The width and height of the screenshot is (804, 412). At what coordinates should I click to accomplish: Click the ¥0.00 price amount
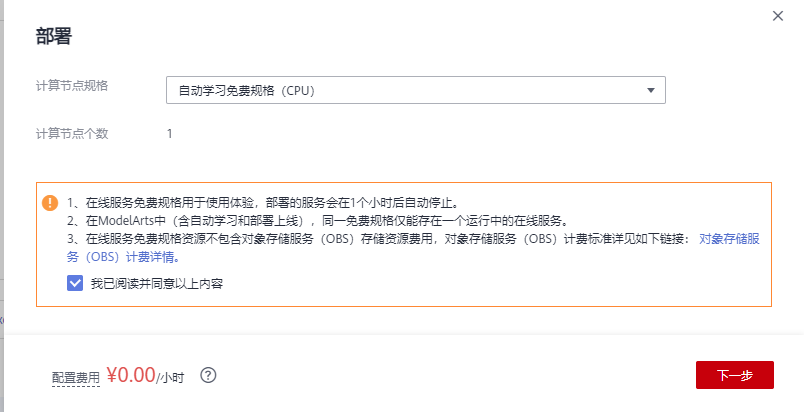[130, 375]
